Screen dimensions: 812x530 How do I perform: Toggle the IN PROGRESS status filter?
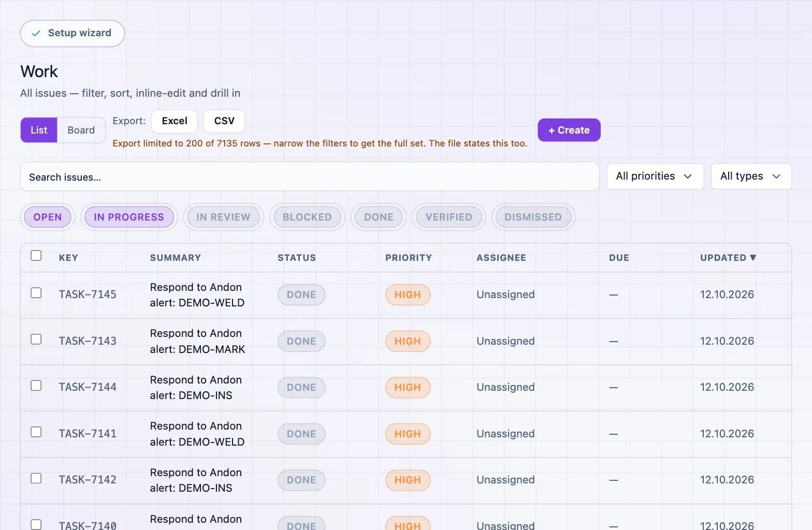click(129, 217)
